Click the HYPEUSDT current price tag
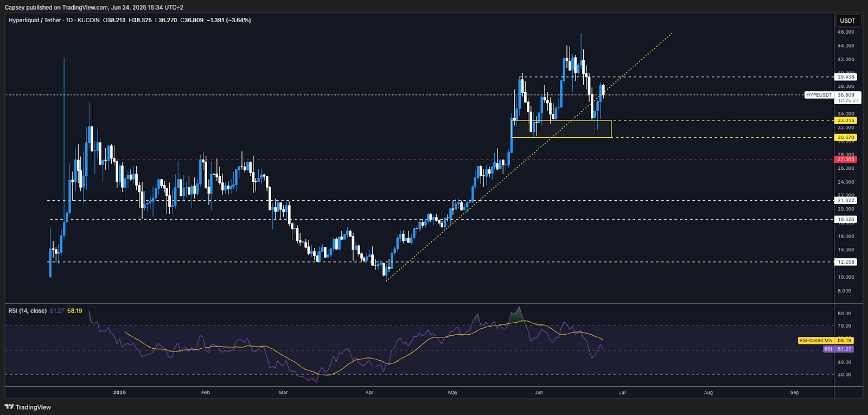868x415 pixels. (819, 95)
